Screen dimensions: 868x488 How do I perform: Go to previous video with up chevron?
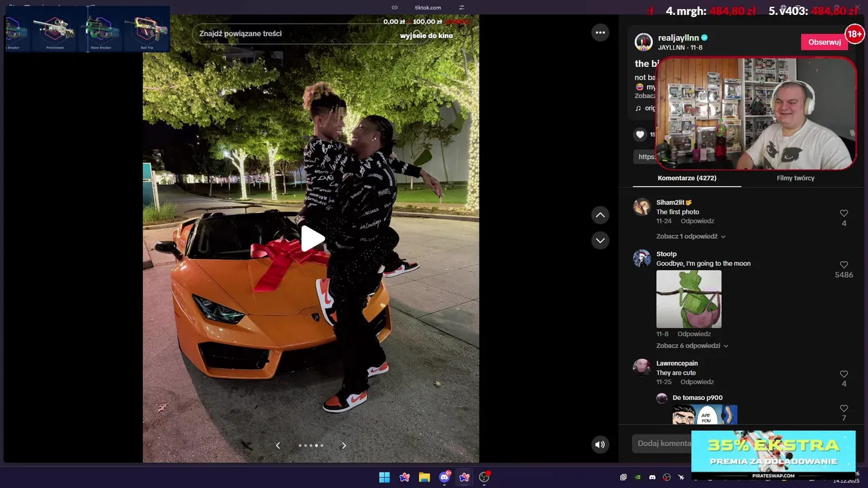[600, 215]
